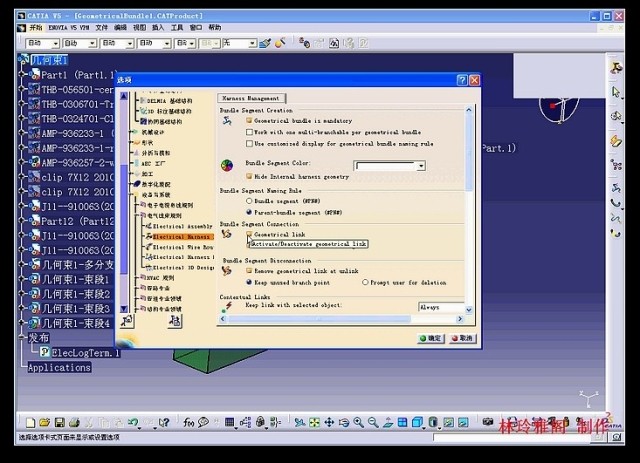Click the Undo arrow icon

pyautogui.click(x=133, y=423)
